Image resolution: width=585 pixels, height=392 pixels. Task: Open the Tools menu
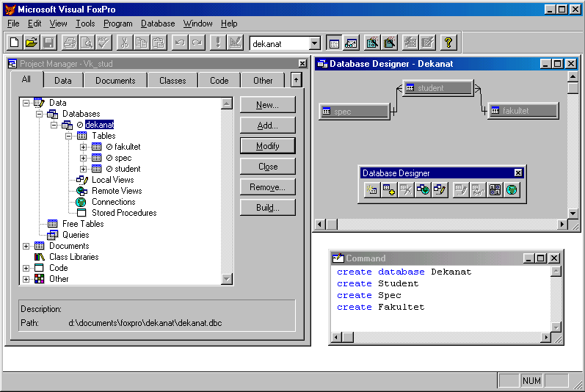point(85,23)
